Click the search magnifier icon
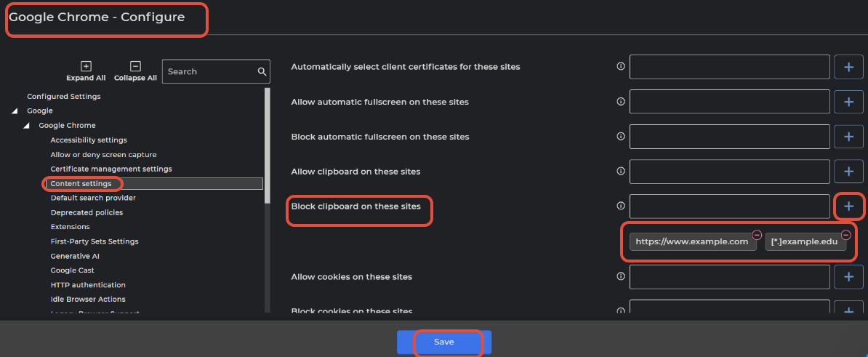The image size is (868, 357). pyautogui.click(x=262, y=72)
